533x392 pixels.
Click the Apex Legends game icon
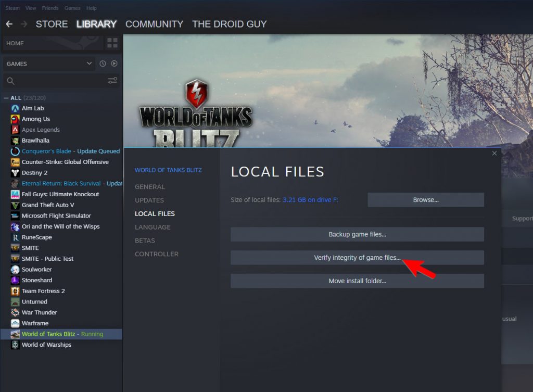click(x=15, y=130)
